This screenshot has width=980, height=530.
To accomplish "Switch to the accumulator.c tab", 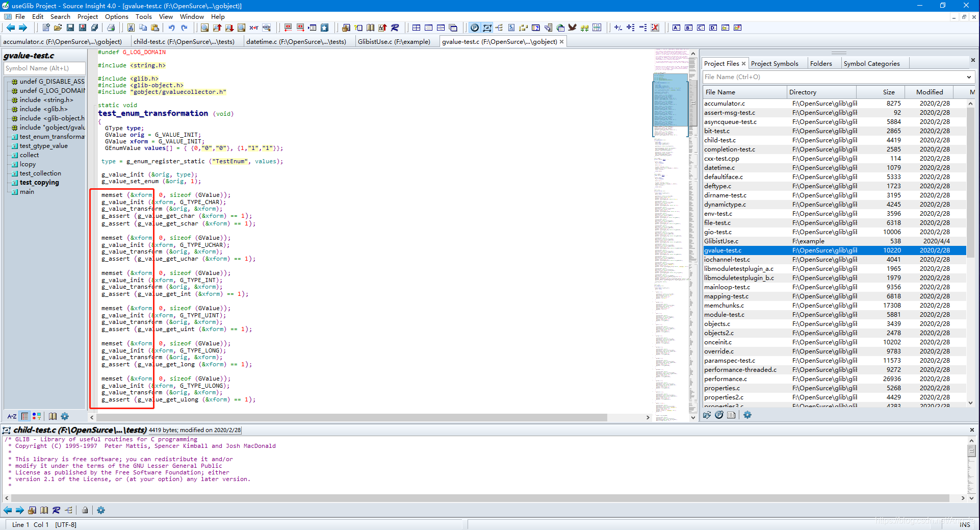I will (x=63, y=42).
